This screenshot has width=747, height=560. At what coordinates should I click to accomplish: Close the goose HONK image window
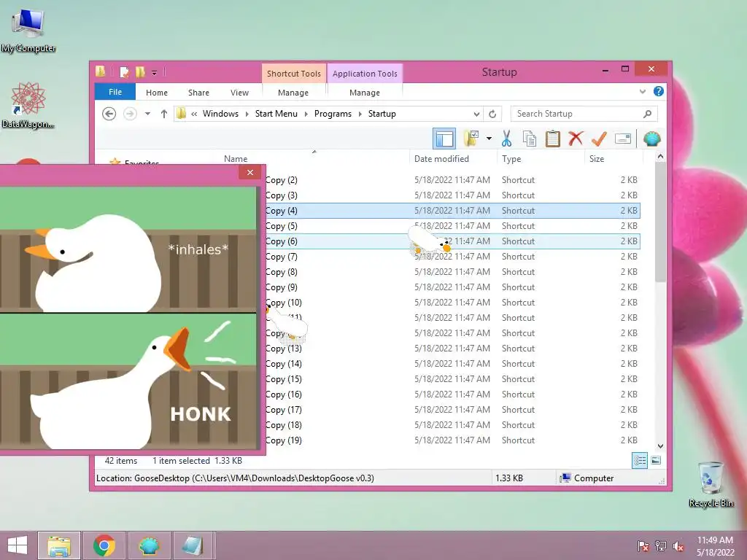click(250, 172)
